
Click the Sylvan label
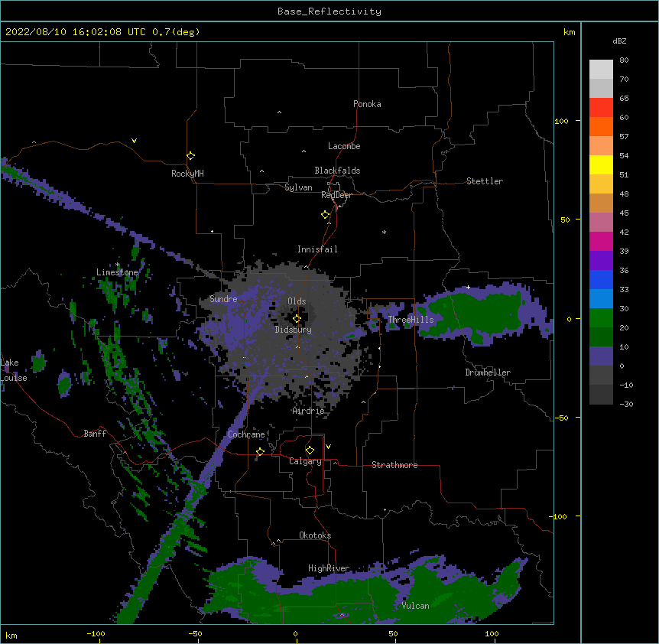coord(298,187)
